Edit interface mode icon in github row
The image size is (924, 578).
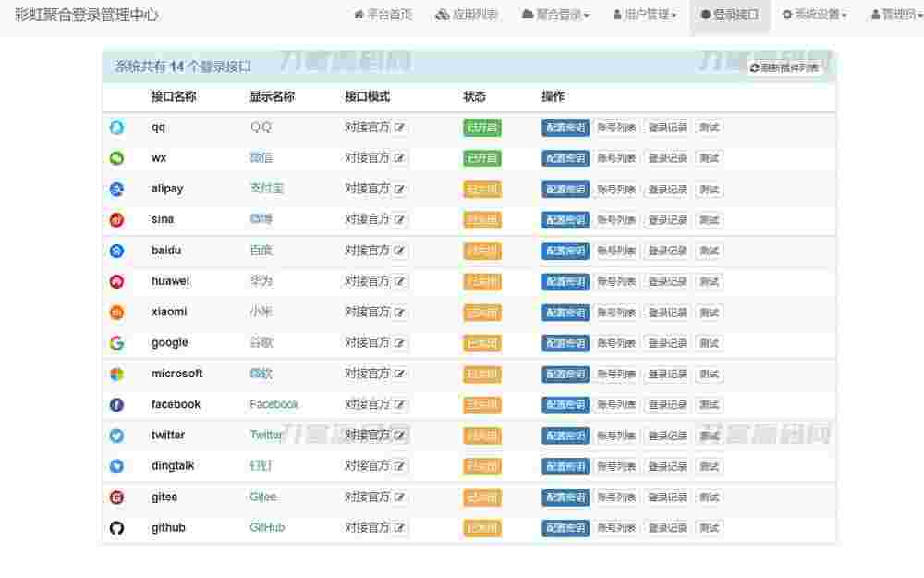click(x=399, y=528)
